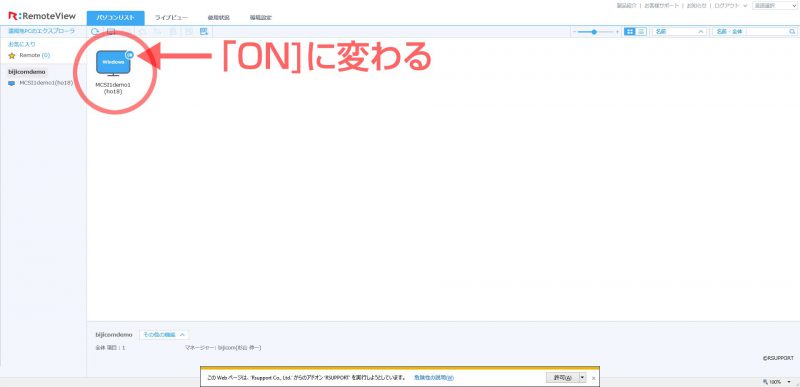Open the Remote favorites star item
This screenshot has height=387, width=800.
(29, 55)
